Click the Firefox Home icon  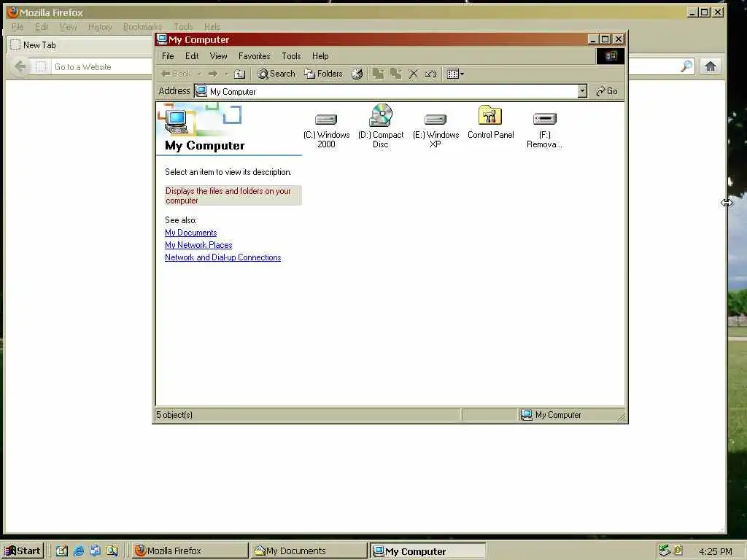coord(711,66)
